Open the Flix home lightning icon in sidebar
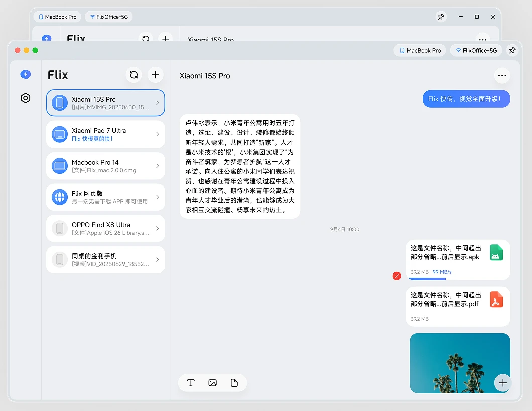 click(26, 74)
